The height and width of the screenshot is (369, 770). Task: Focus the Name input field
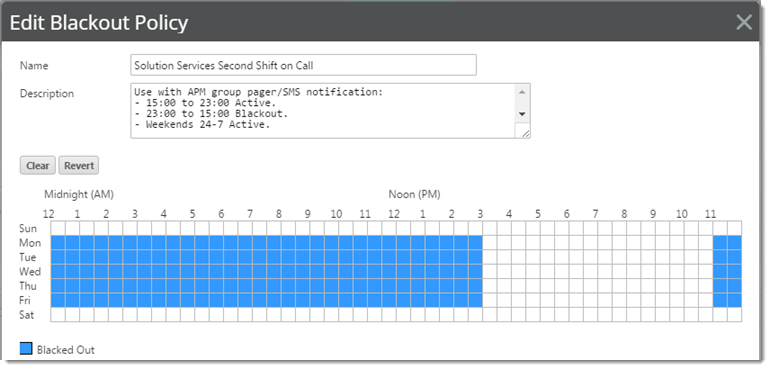[x=303, y=65]
